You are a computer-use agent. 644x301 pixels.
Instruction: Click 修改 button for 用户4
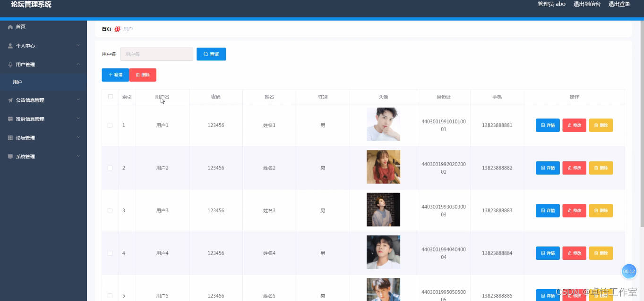[575, 253]
